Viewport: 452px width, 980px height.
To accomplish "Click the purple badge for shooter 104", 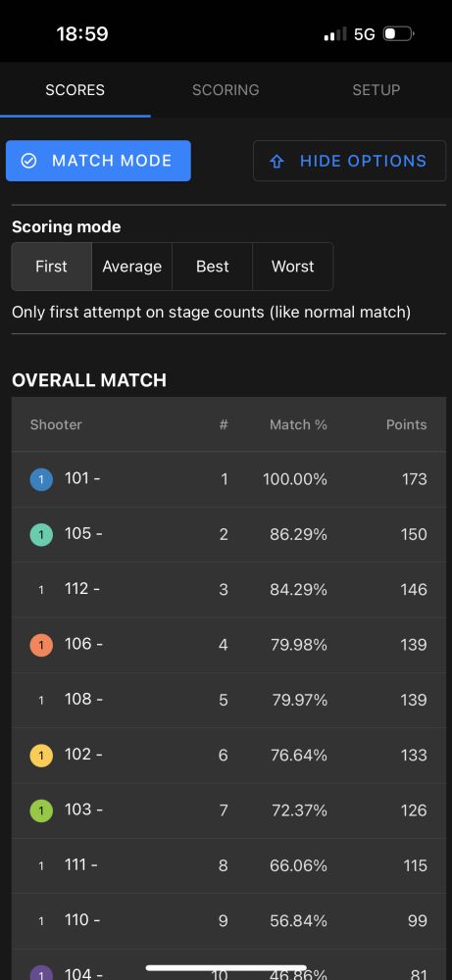I will 41,972.
